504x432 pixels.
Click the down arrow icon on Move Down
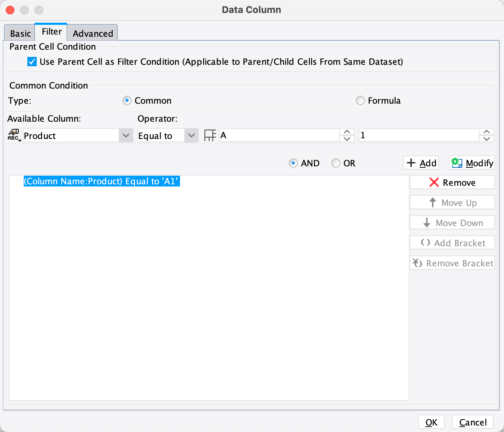point(427,222)
